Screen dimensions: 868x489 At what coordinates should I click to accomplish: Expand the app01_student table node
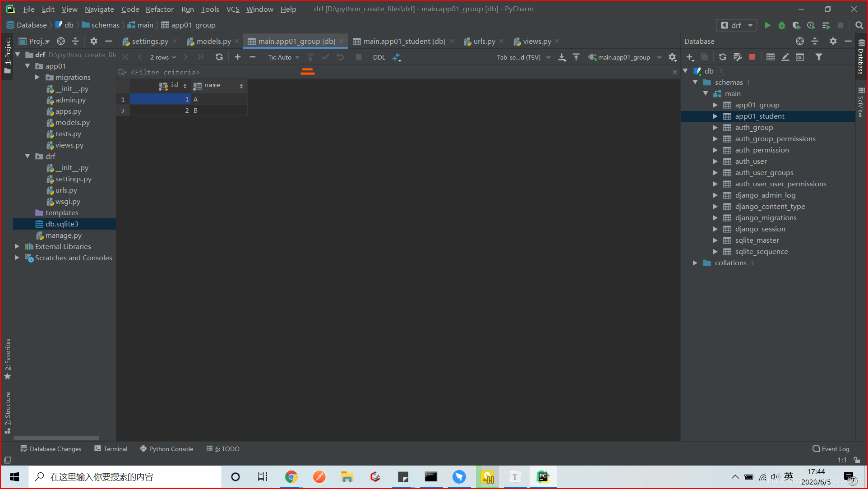coord(715,116)
